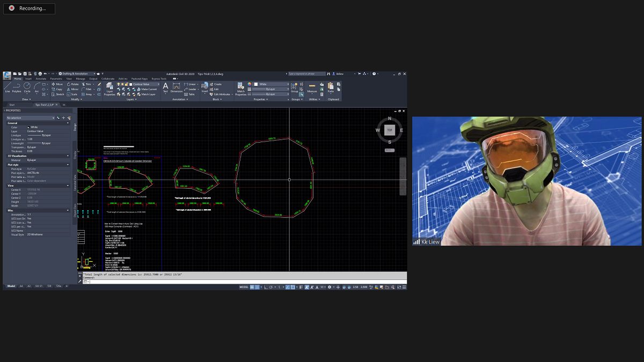Select the Dimension tool

177,88
